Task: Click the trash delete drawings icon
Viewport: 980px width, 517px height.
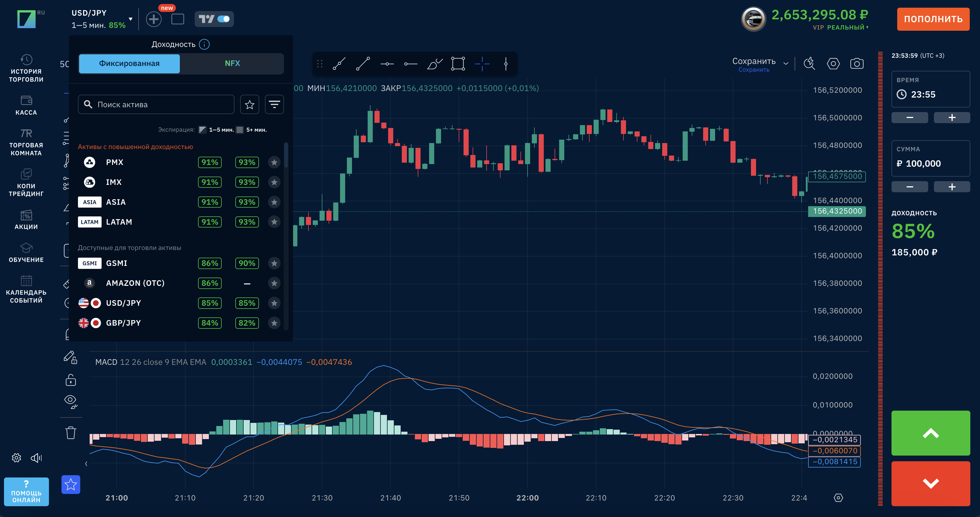Action: 71,433
